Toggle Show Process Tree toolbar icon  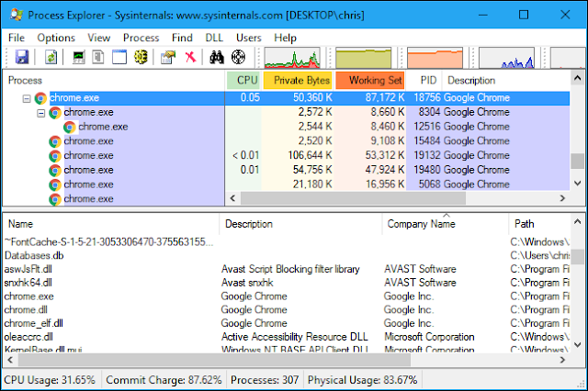click(98, 57)
